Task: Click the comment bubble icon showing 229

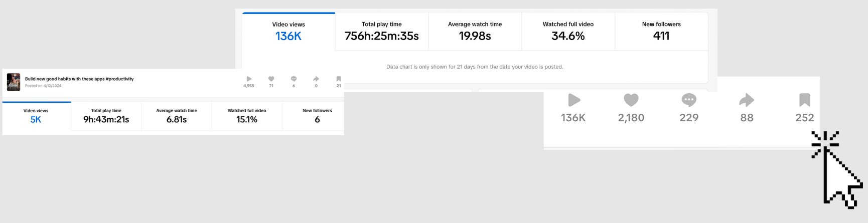Action: click(689, 100)
